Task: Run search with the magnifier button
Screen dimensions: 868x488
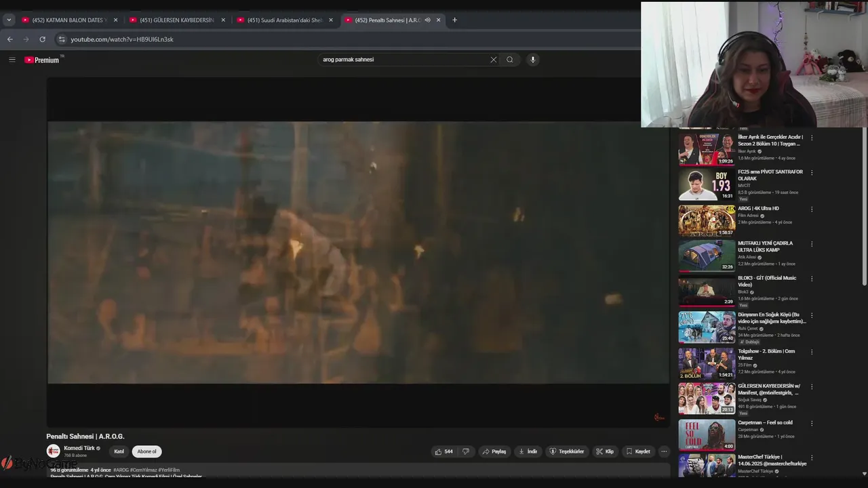Action: click(510, 60)
